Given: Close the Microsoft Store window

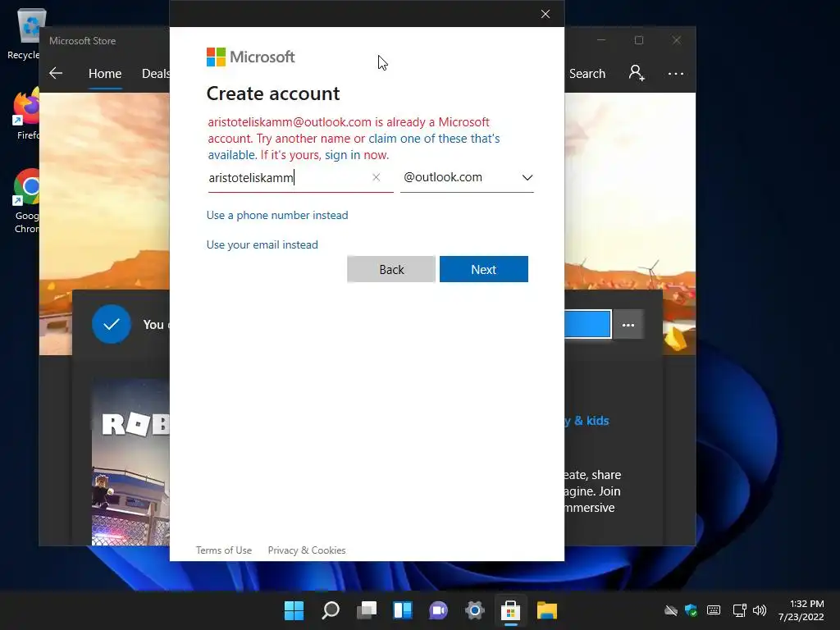Looking at the screenshot, I should pyautogui.click(x=677, y=40).
